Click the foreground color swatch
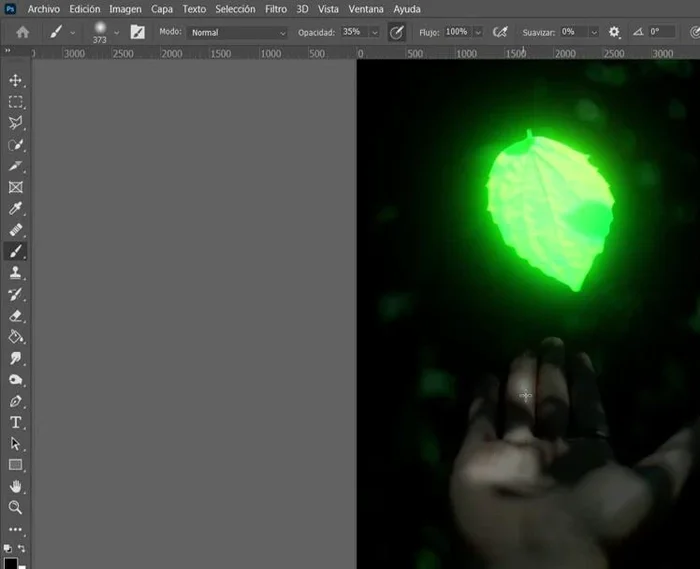The image size is (700, 569). point(10,563)
